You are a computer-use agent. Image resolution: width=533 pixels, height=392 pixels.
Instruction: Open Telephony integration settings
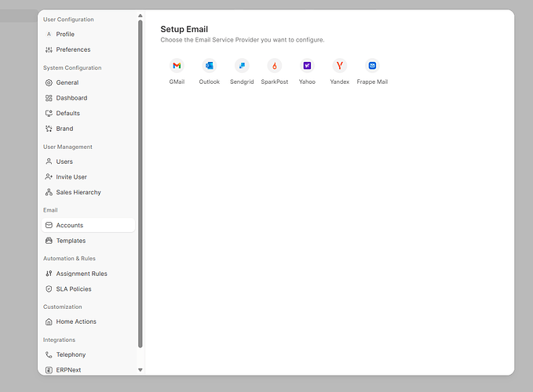pyautogui.click(x=89, y=354)
